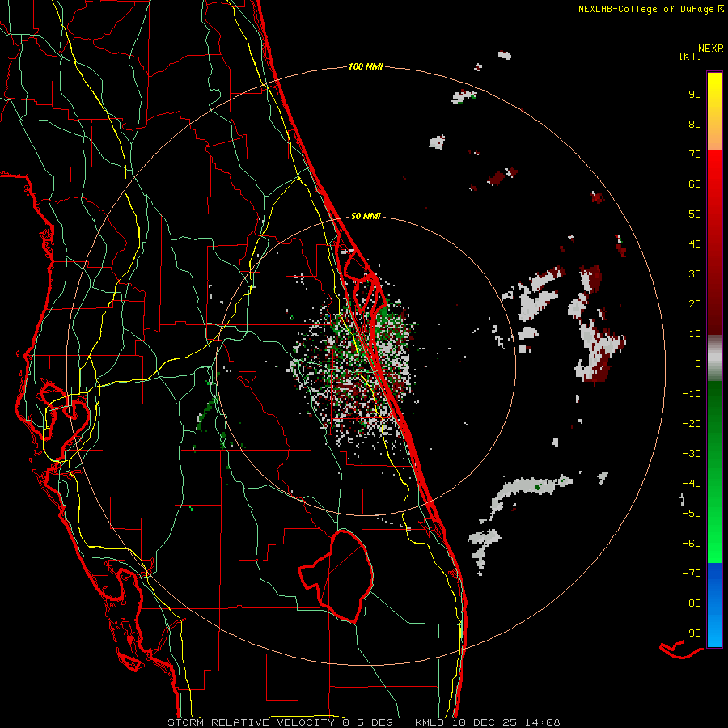728x728 pixels.
Task: Click the 40 value on the velocity scale
Action: [x=695, y=243]
